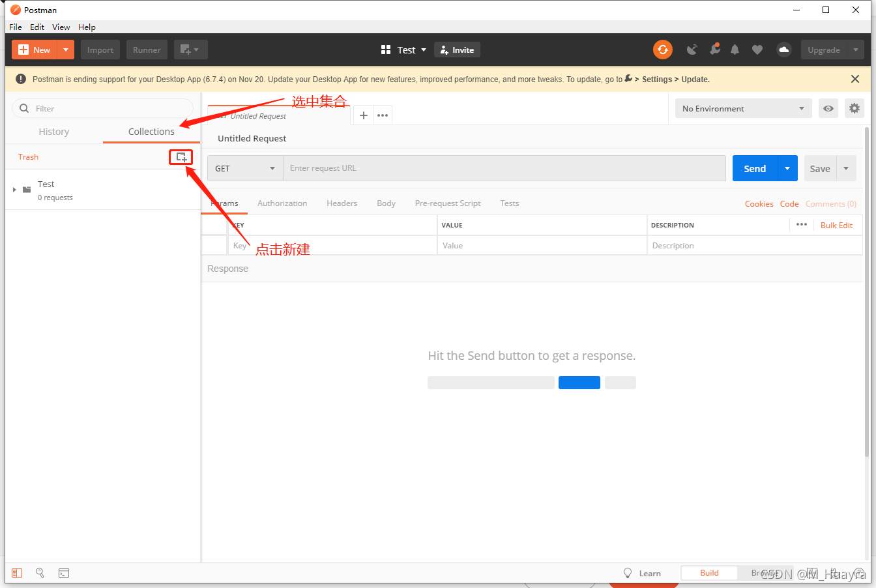The image size is (876, 588).
Task: Open the notifications bell icon
Action: (735, 50)
